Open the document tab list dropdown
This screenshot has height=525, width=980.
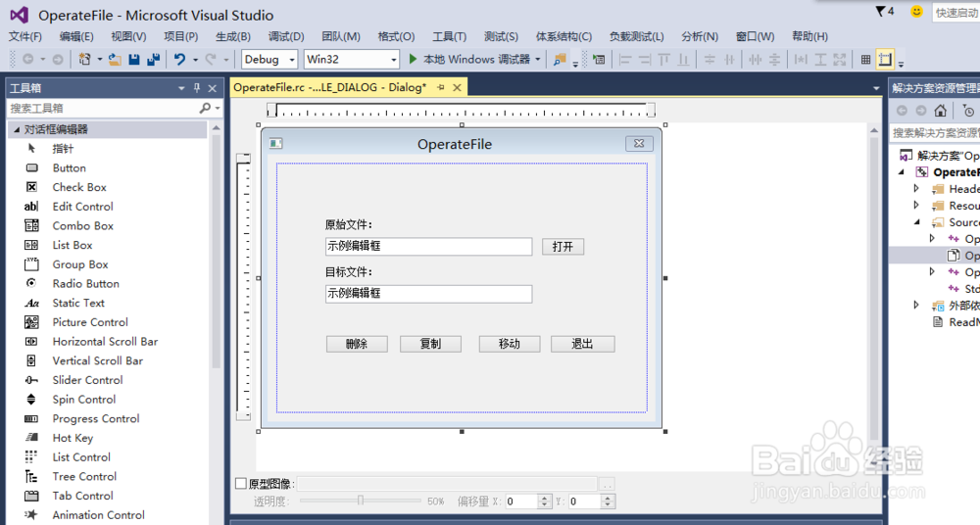[x=876, y=89]
